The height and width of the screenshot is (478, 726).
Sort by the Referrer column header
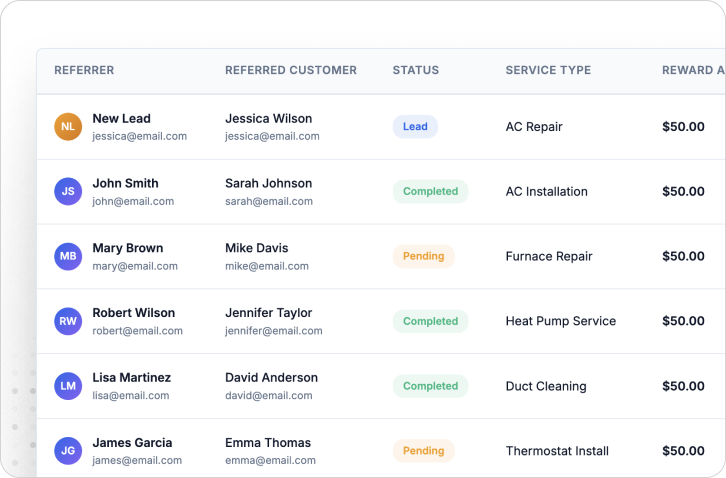[x=84, y=71]
